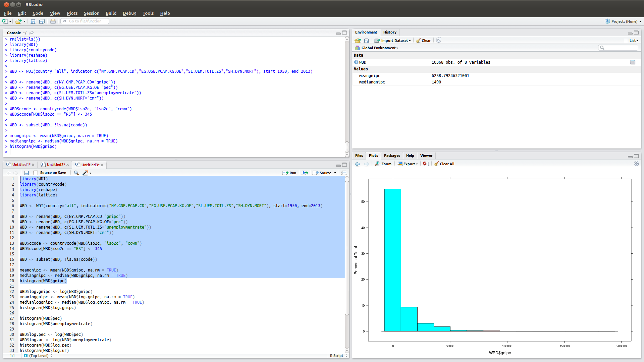The height and width of the screenshot is (362, 644).
Task: Open R Script file type dropdown
Action: (339, 356)
